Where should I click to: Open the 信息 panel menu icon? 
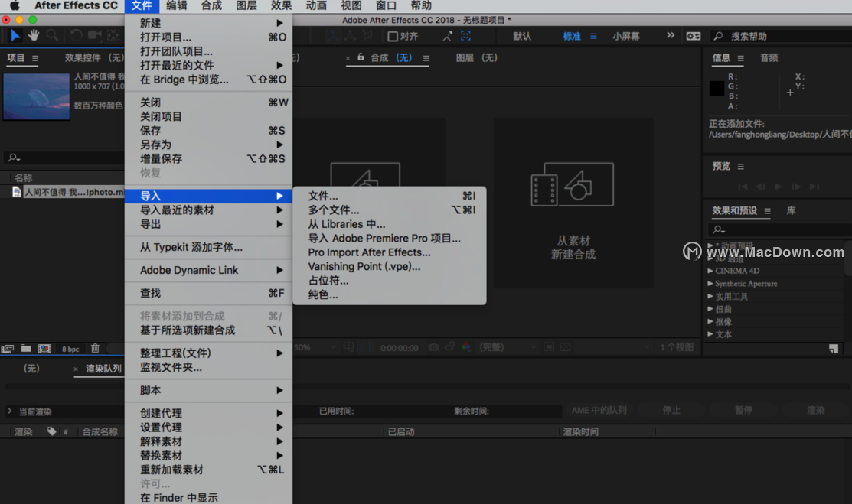(x=740, y=58)
